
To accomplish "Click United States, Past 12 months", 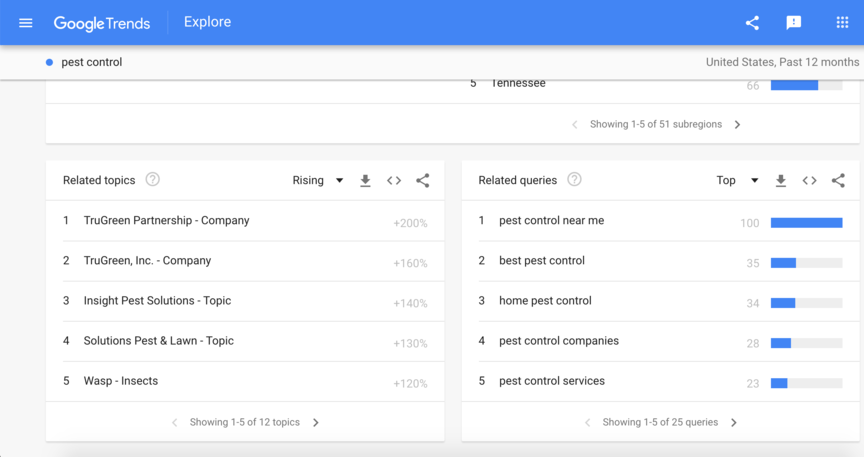I will [782, 62].
